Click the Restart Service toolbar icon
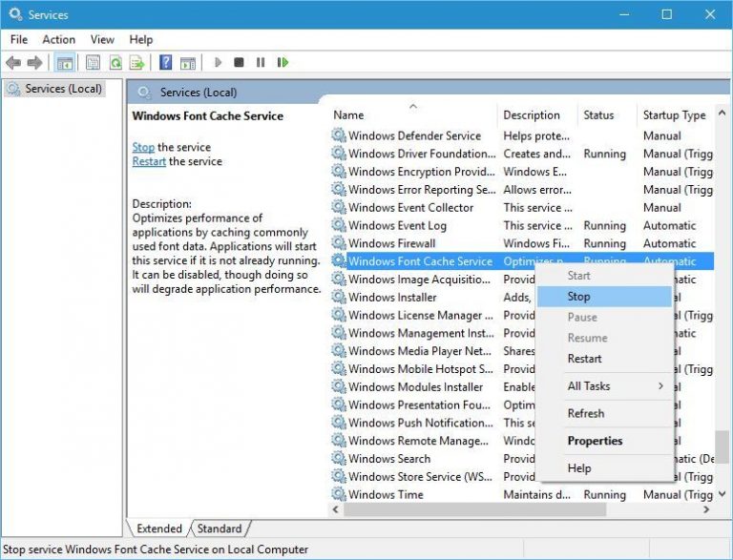The width and height of the screenshot is (733, 560). pyautogui.click(x=283, y=62)
